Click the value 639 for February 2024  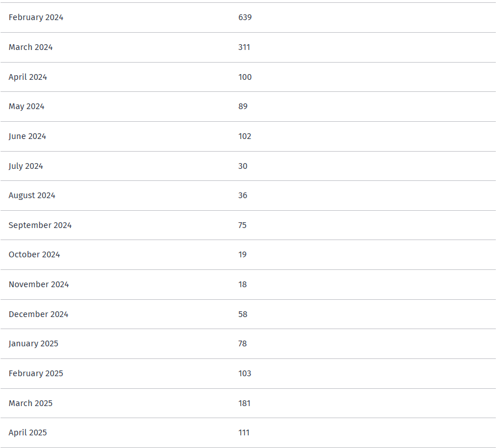245,17
